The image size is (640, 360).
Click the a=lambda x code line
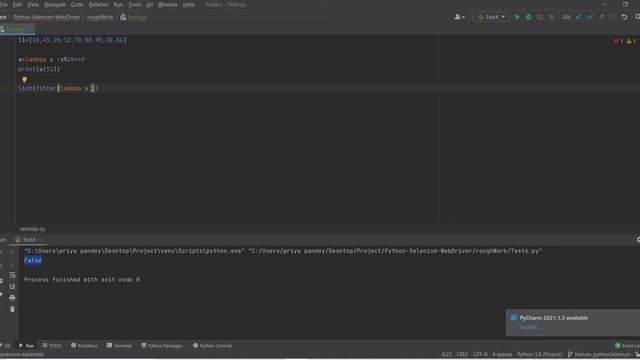51,59
